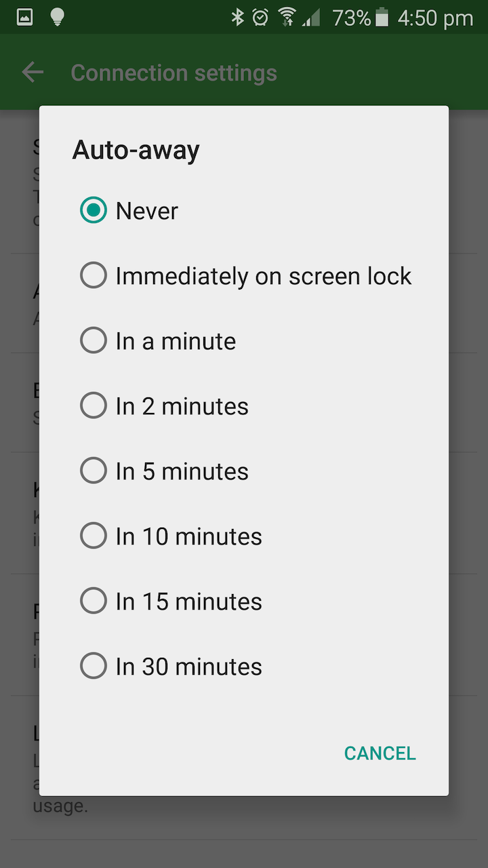Screen dimensions: 488x868
Task: Tap the Wi-Fi signal icon
Action: (x=287, y=18)
